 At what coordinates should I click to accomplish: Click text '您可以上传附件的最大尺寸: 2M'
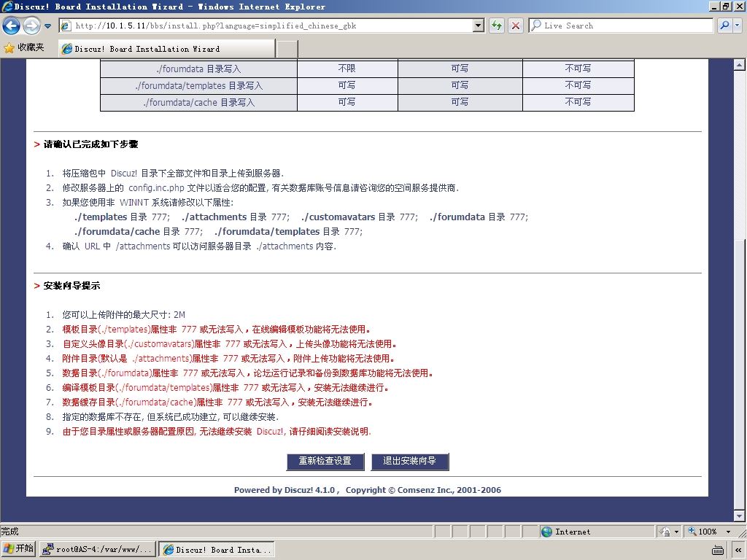click(x=123, y=315)
